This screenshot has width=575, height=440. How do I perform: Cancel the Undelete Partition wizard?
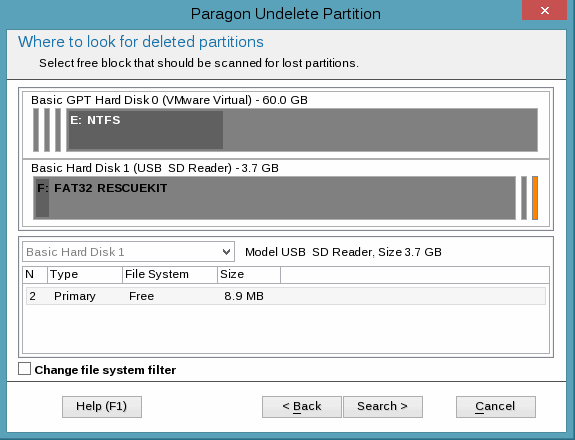pos(495,407)
